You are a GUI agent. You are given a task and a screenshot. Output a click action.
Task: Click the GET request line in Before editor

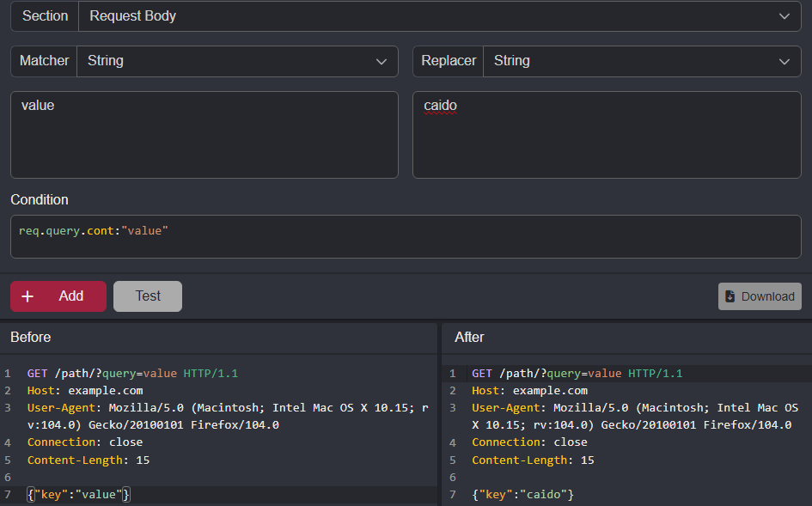pyautogui.click(x=132, y=374)
